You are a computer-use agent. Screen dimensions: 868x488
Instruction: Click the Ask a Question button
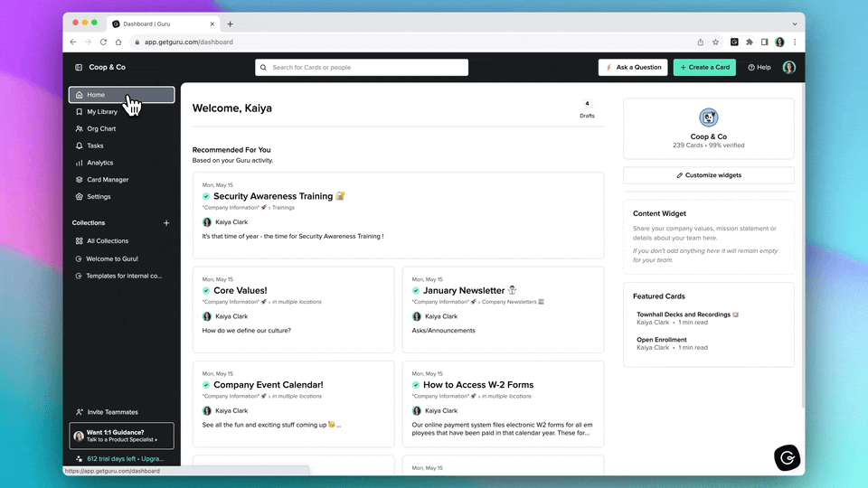pyautogui.click(x=633, y=68)
